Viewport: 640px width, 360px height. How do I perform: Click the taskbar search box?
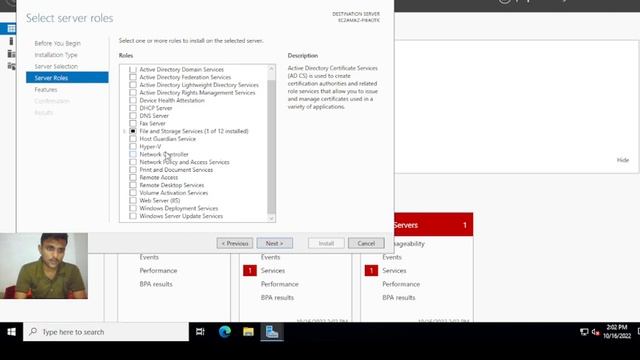click(106, 332)
